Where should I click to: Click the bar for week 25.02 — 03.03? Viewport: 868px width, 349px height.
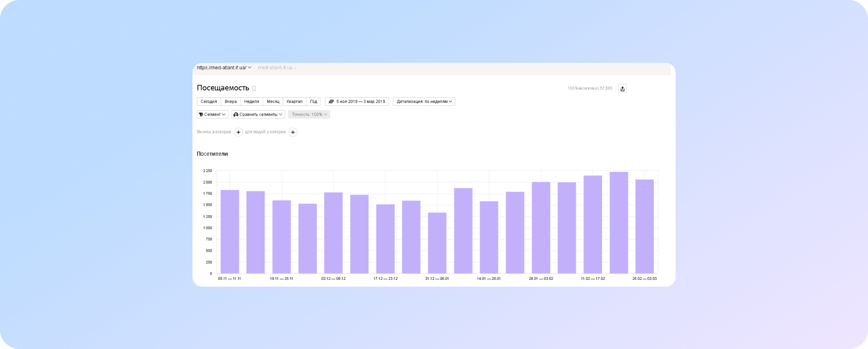pyautogui.click(x=645, y=227)
